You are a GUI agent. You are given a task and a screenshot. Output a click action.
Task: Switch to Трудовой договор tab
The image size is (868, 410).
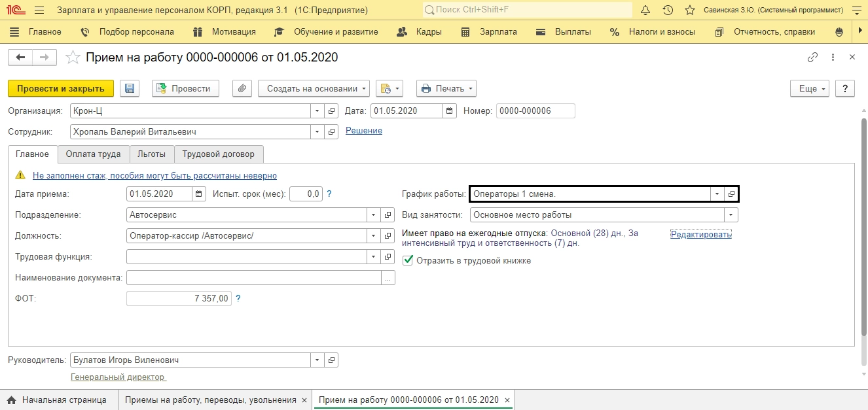pyautogui.click(x=219, y=154)
